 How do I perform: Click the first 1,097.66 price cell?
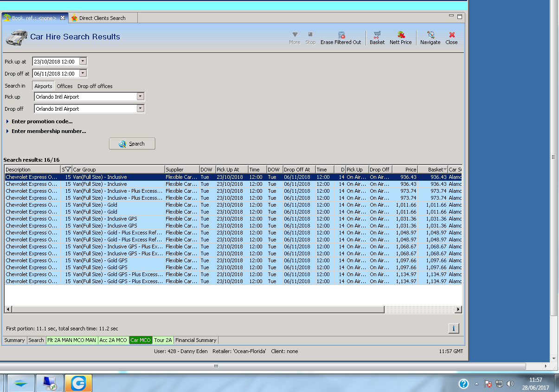[x=406, y=260]
